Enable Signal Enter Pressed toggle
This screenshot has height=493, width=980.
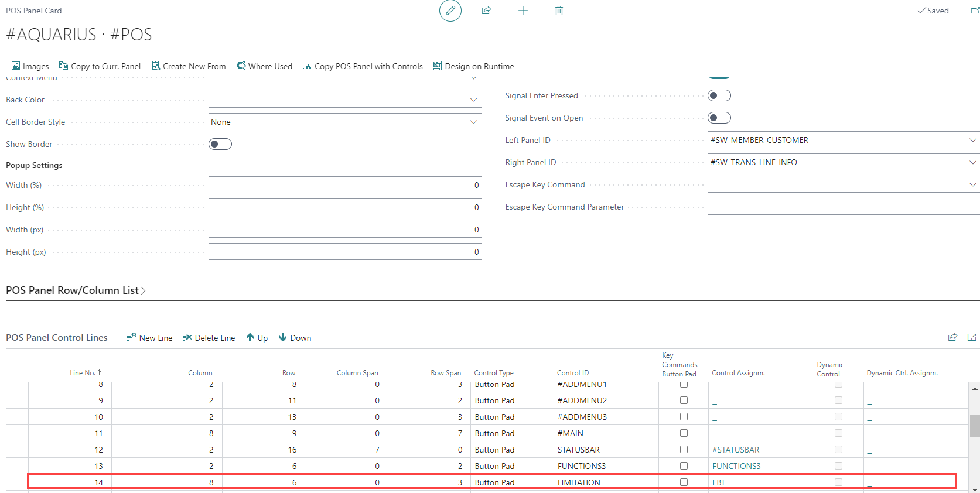tap(719, 95)
